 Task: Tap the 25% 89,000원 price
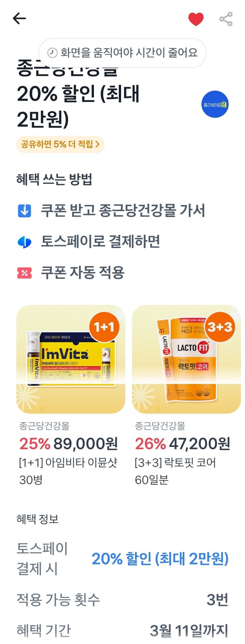(x=69, y=444)
